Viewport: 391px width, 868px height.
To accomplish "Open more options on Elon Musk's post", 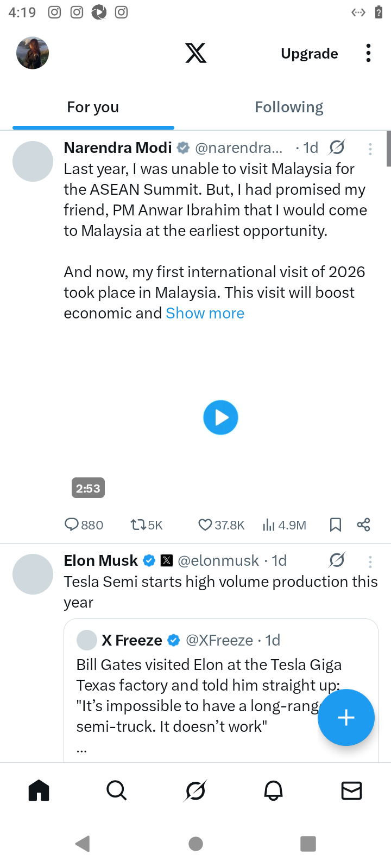I will pyautogui.click(x=370, y=561).
